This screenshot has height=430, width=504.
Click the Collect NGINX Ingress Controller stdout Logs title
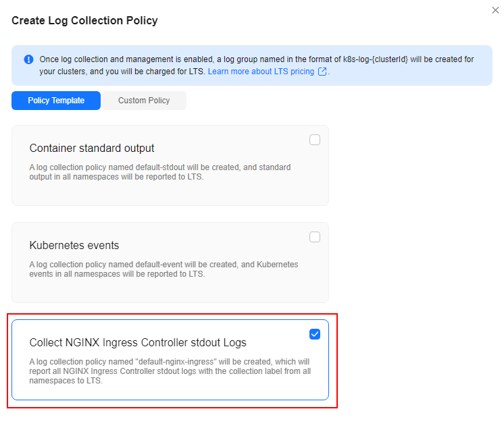(138, 343)
